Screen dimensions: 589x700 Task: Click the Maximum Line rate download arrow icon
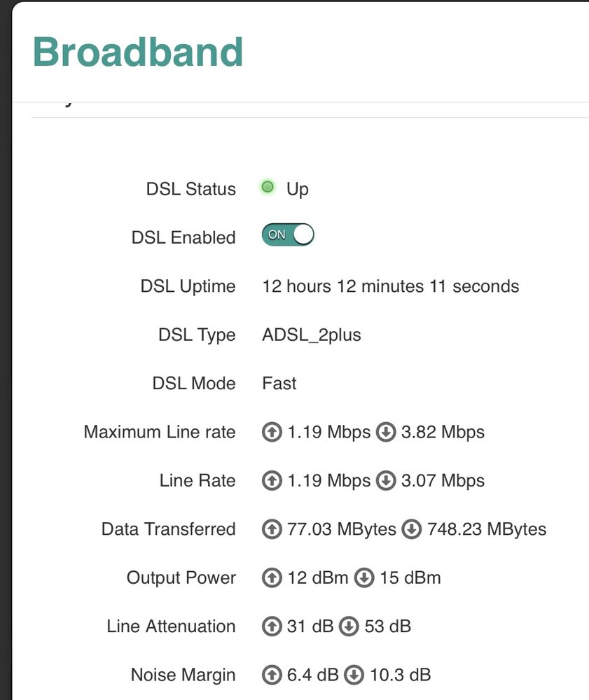(x=386, y=433)
